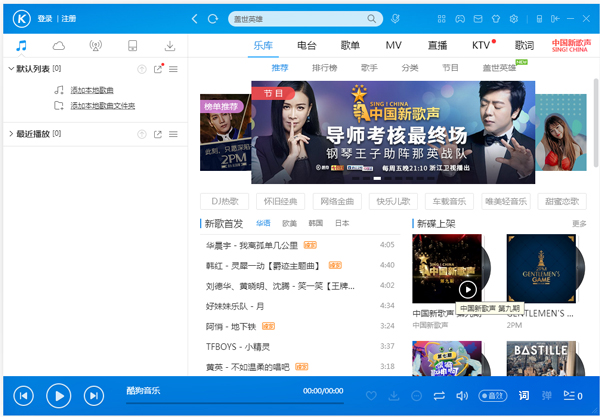Screen dimensions: 600x417
Task: Open the apps grid icon
Action: [442, 19]
